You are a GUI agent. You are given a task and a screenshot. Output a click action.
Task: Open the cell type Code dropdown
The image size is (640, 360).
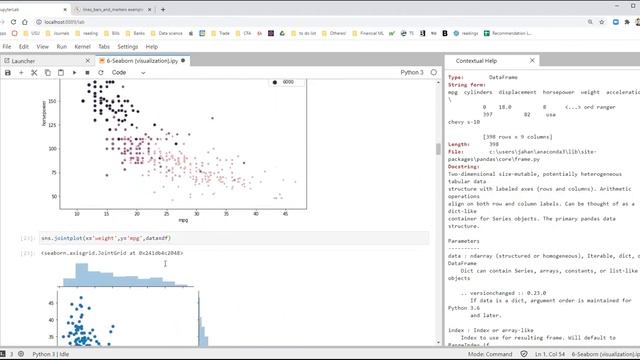click(x=129, y=73)
